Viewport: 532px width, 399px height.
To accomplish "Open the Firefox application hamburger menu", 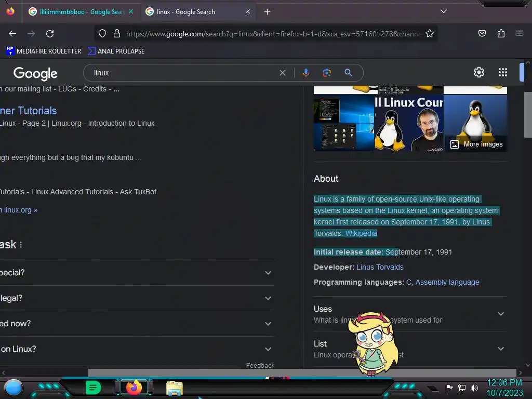I will coord(520,33).
